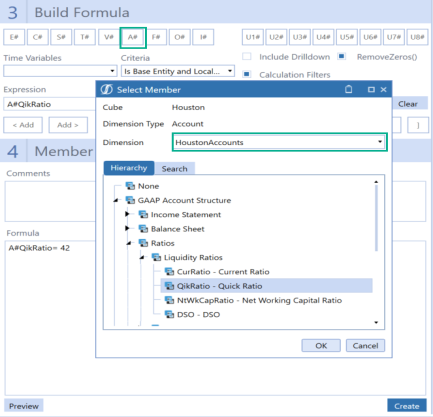This screenshot has height=417, width=433.
Task: Click the Create button
Action: (407, 406)
